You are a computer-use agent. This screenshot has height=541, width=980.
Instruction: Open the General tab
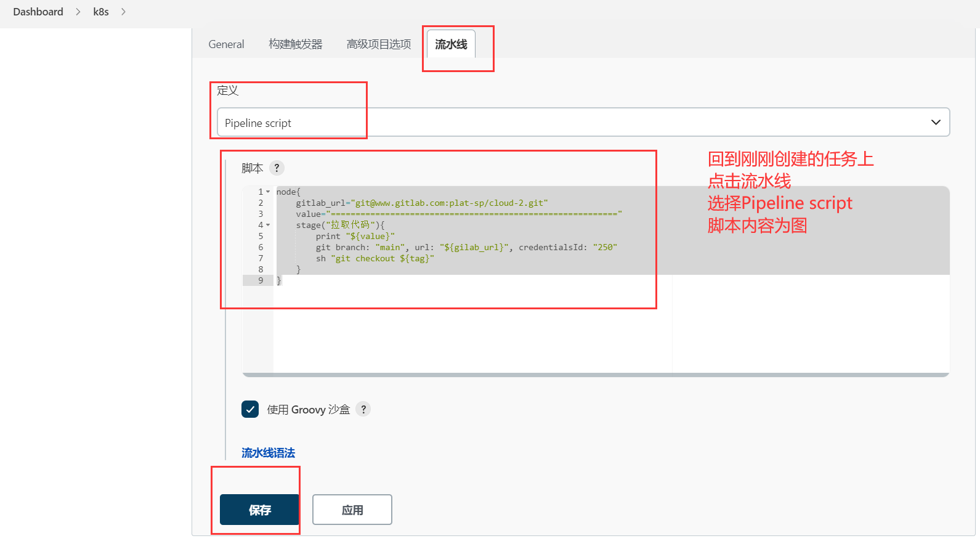pos(226,44)
